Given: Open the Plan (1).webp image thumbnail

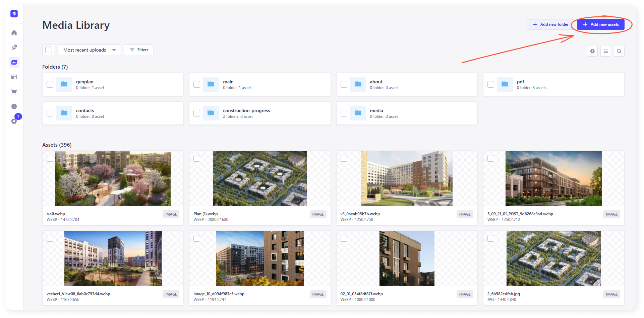Looking at the screenshot, I should [260, 178].
